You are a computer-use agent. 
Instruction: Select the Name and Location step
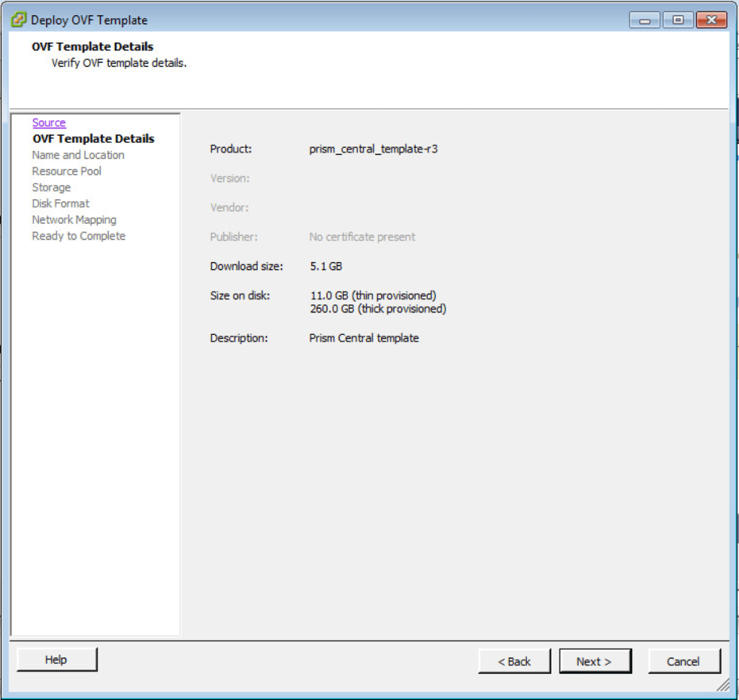coord(77,154)
